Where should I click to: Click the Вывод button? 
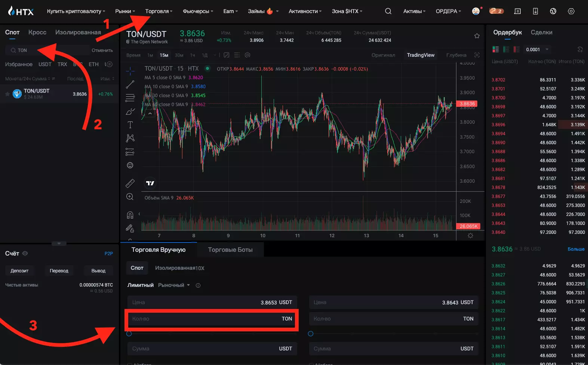[98, 270]
